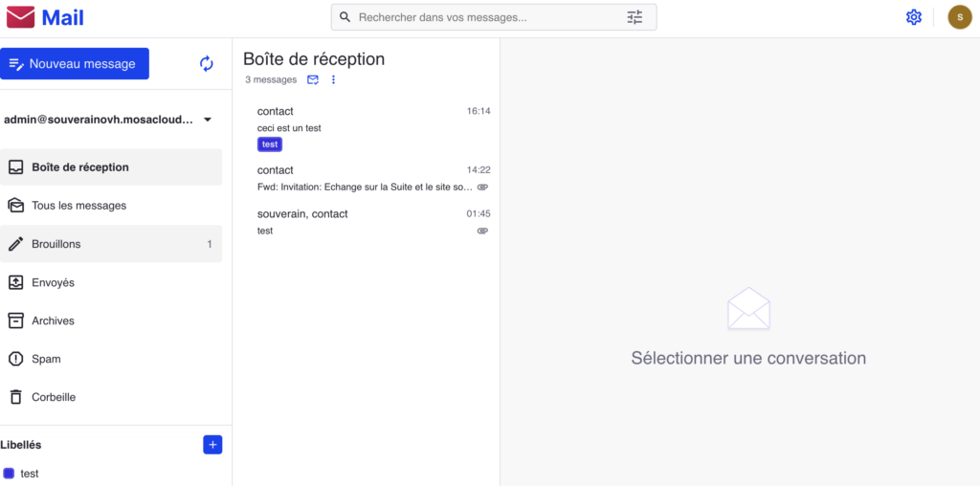Open the search filter options icon

pos(635,17)
